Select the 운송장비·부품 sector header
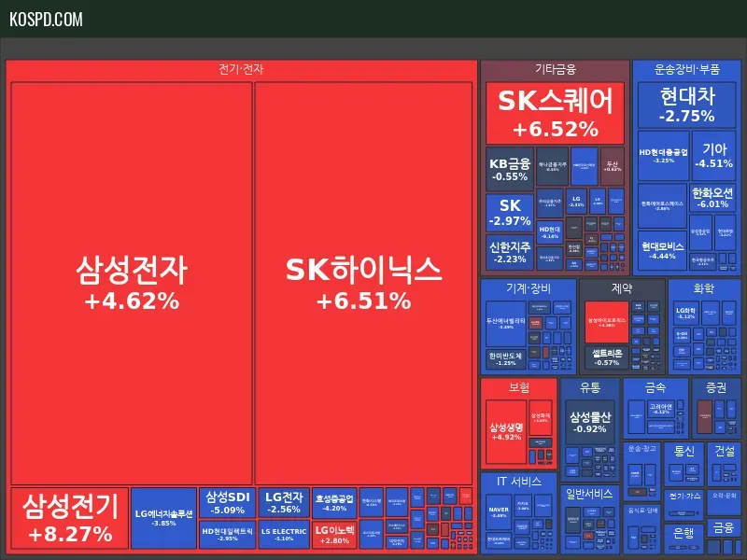 tap(686, 69)
